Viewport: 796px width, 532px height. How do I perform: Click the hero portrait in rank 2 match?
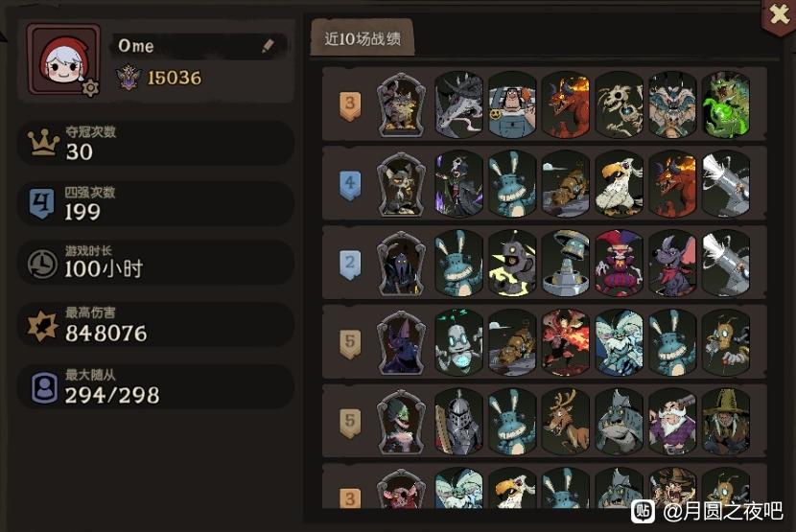(x=401, y=264)
